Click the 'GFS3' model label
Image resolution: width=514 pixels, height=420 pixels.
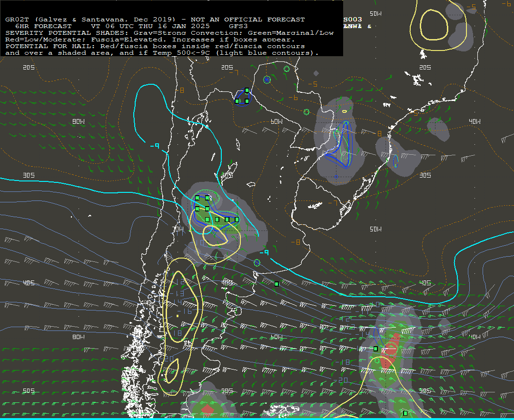238,26
